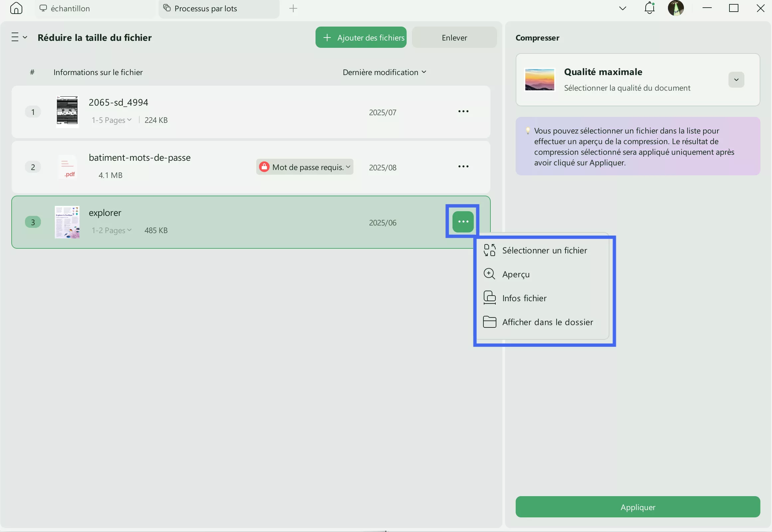
Task: Open the three-dot menu for batiment-mots-de-passe
Action: tap(463, 166)
